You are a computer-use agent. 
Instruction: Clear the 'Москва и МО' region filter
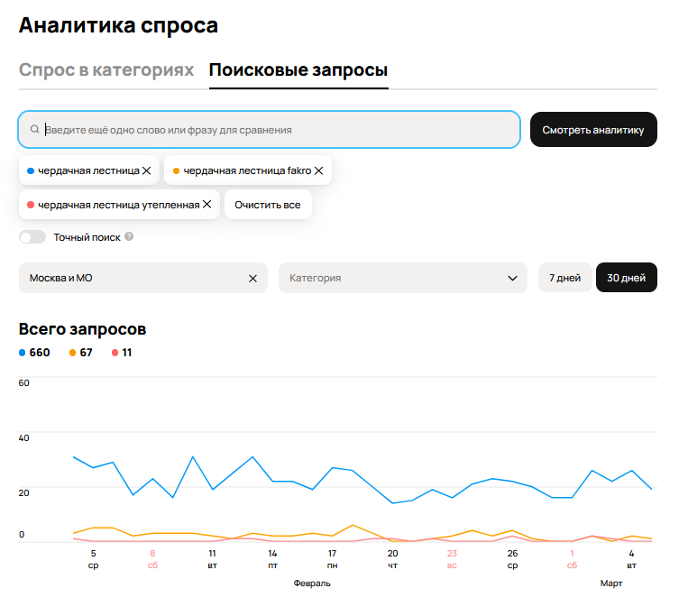click(252, 279)
